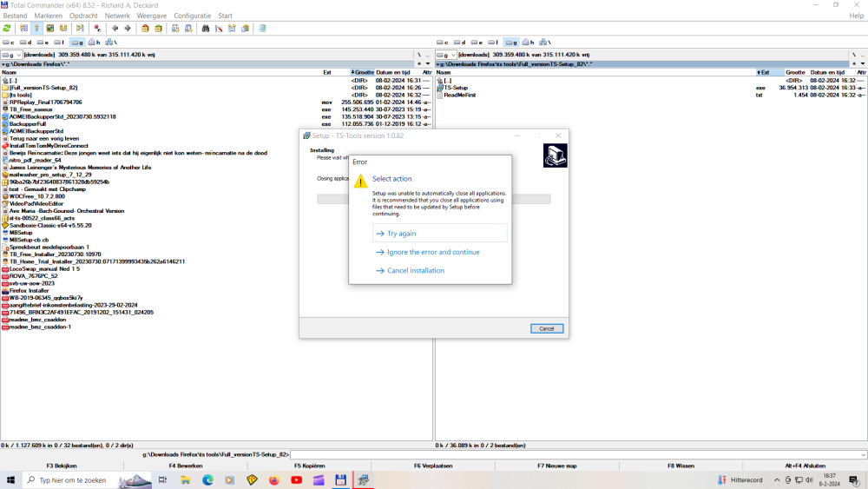Open the command line history dropdown
868x489 pixels.
click(862, 454)
